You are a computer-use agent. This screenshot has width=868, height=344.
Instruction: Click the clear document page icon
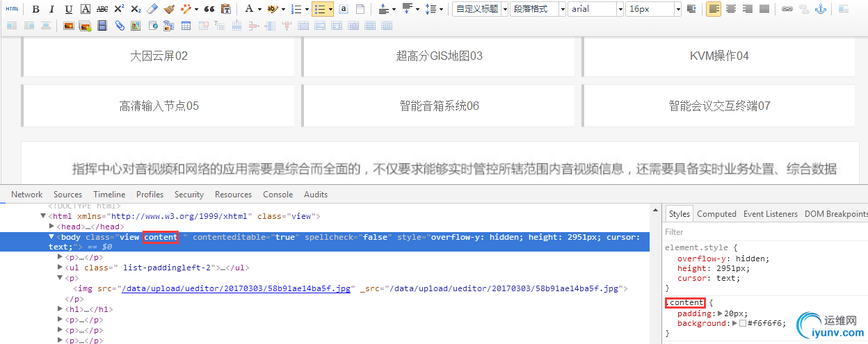click(360, 9)
